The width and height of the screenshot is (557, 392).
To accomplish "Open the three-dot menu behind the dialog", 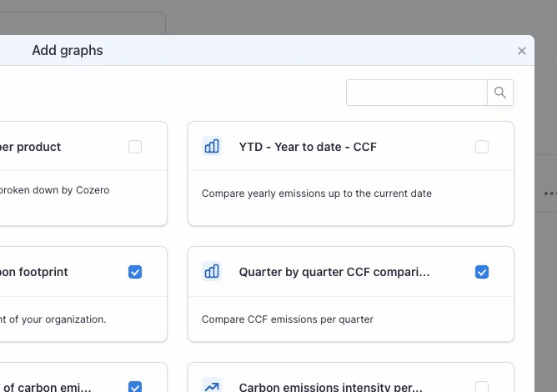I will coord(549,193).
